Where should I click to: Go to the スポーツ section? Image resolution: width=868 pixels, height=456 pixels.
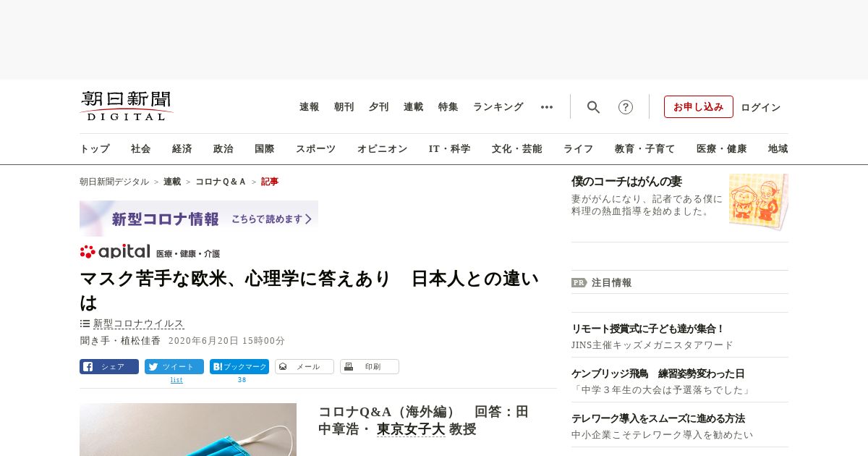(315, 149)
